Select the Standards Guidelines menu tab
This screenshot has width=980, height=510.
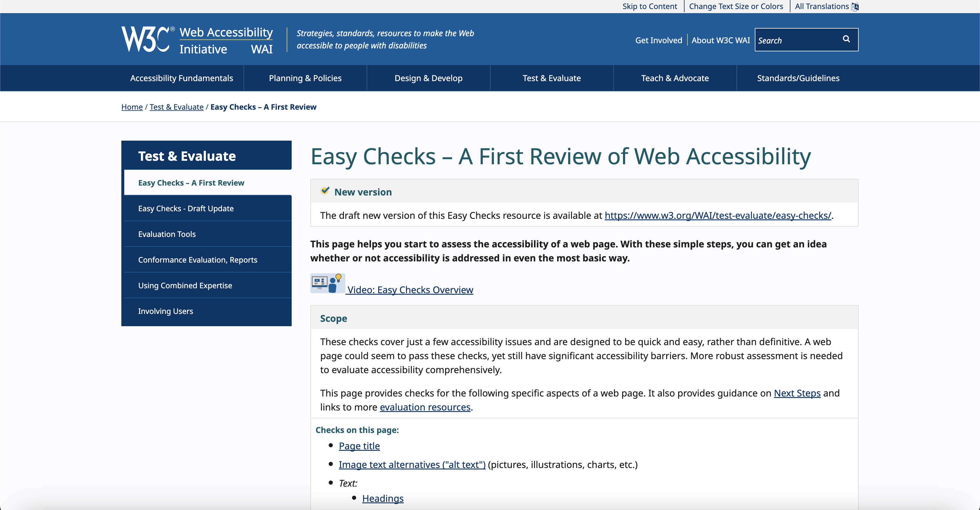[799, 78]
